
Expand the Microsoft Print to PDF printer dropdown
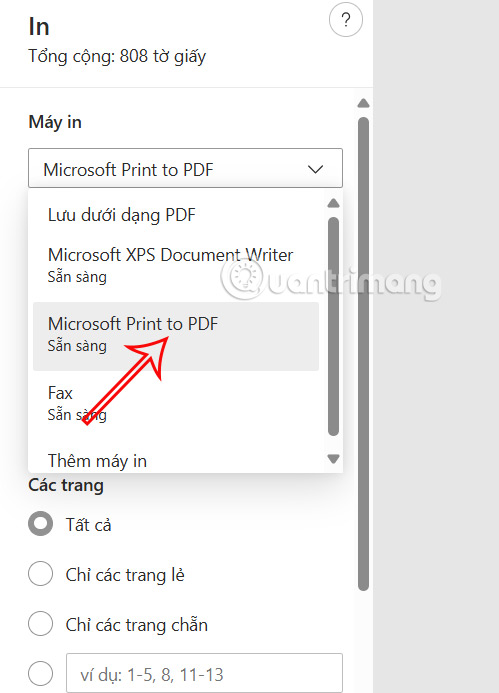pos(185,168)
